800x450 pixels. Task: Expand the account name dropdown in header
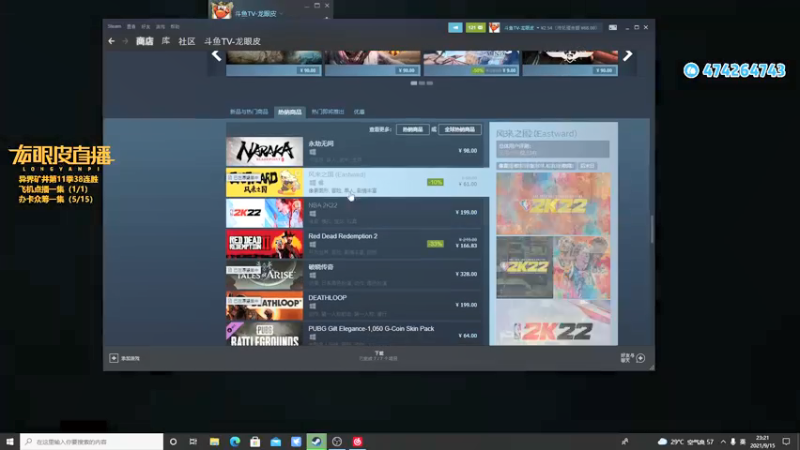point(520,28)
